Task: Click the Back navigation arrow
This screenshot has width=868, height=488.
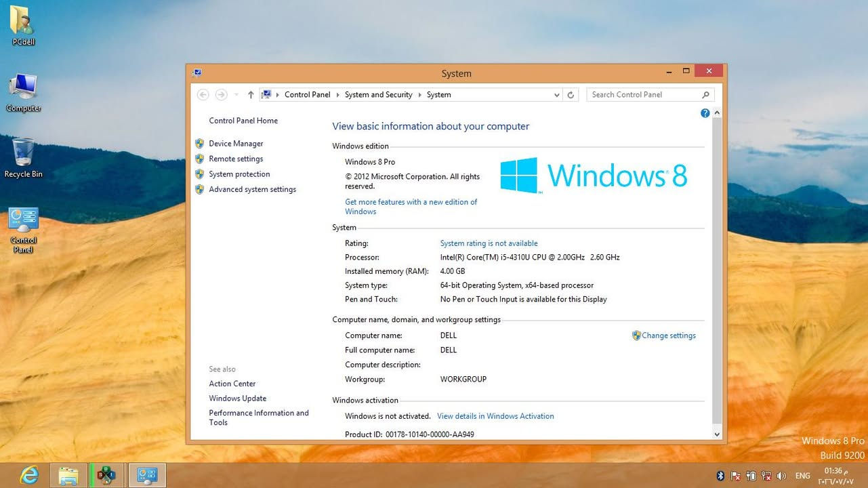Action: (x=203, y=95)
